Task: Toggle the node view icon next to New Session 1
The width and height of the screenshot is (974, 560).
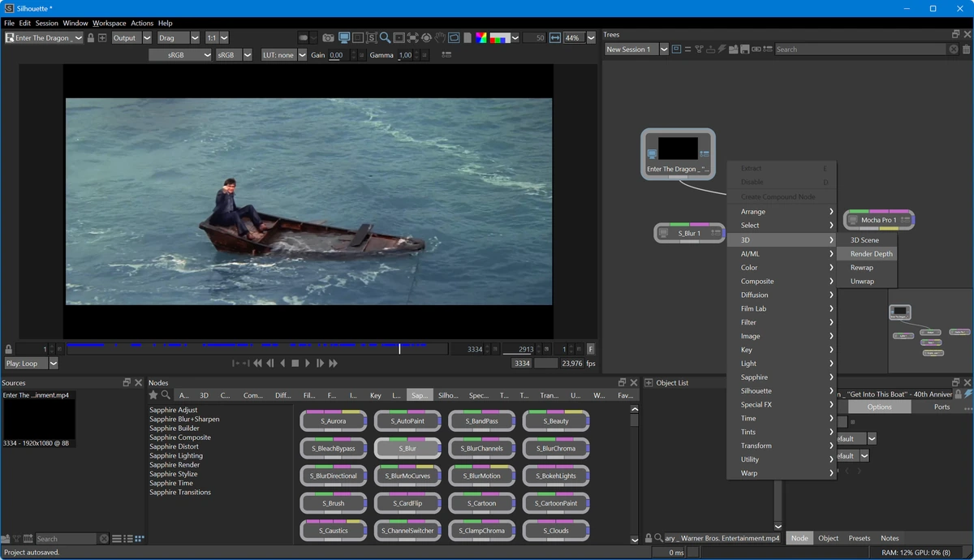Action: 676,50
